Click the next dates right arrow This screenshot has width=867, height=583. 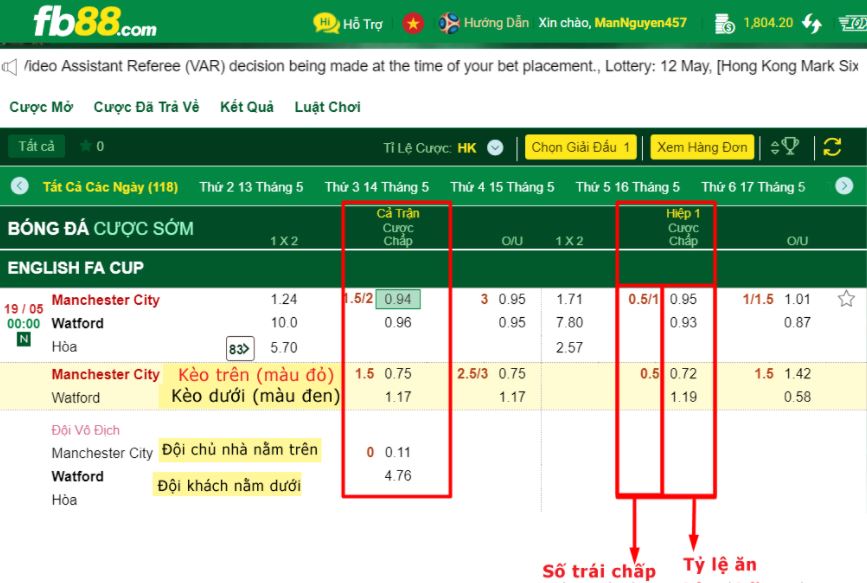[844, 186]
